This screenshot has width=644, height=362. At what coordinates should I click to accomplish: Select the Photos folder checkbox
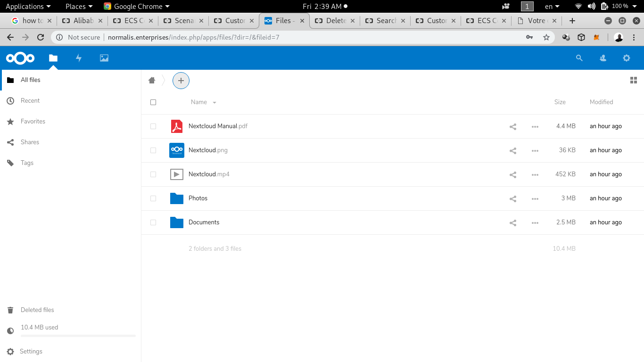tap(153, 198)
